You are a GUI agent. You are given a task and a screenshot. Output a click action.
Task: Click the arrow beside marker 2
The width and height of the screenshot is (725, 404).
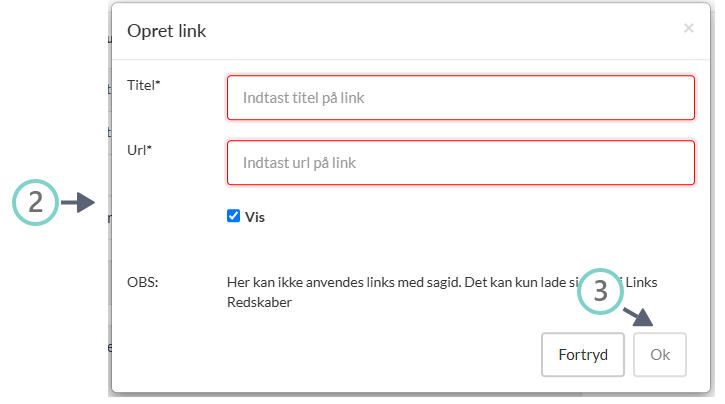78,203
